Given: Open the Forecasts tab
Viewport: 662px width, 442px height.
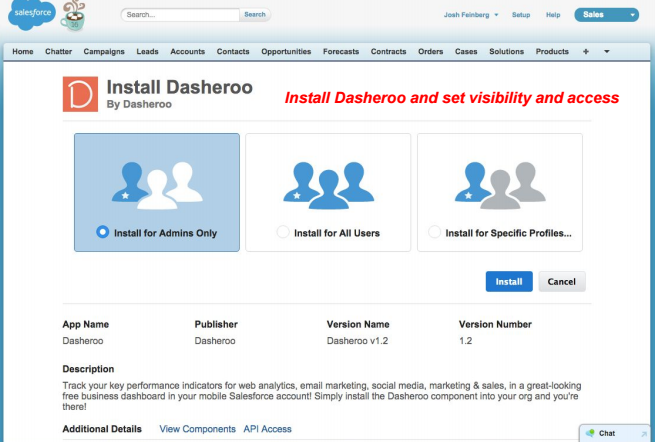Looking at the screenshot, I should tap(341, 52).
